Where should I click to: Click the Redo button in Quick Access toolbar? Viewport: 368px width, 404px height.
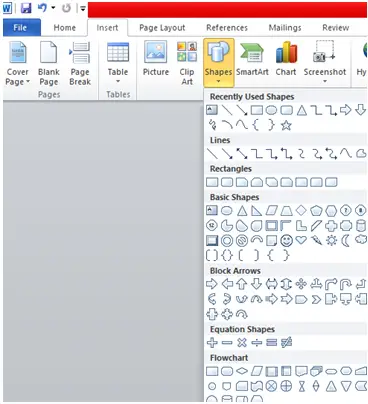66,8
